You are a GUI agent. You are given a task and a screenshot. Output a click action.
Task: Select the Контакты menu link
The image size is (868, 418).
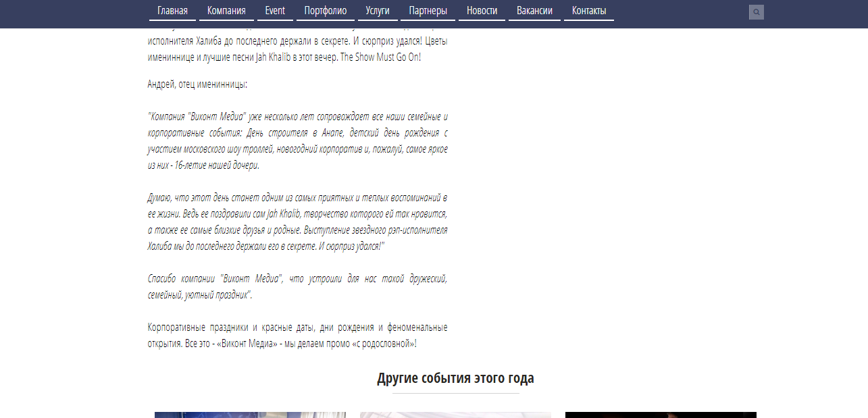coord(589,11)
